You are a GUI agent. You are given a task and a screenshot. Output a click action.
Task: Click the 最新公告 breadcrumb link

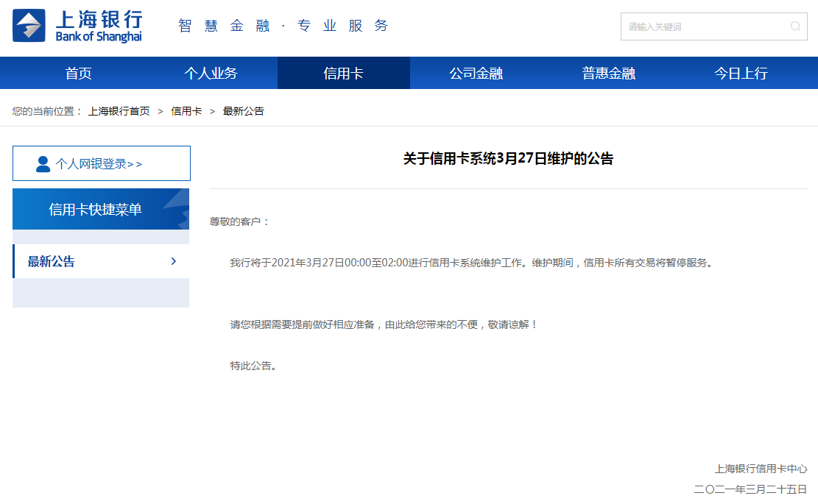click(243, 111)
